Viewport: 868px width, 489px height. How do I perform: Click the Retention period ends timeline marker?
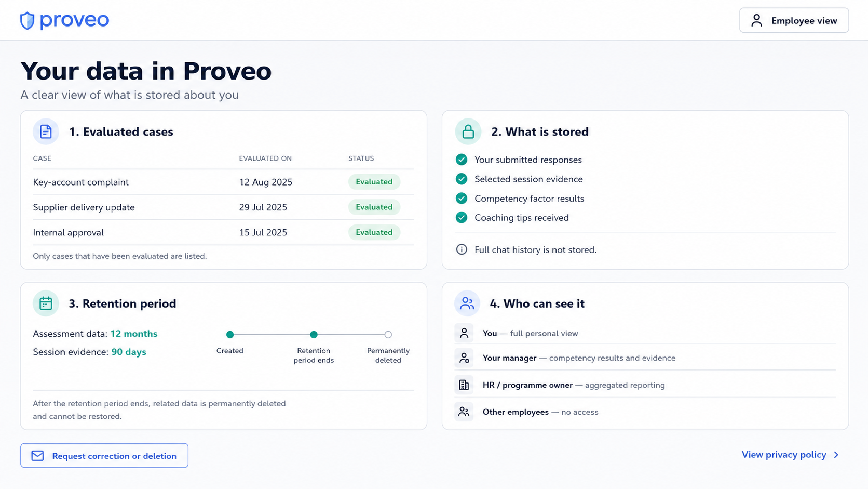[314, 335]
